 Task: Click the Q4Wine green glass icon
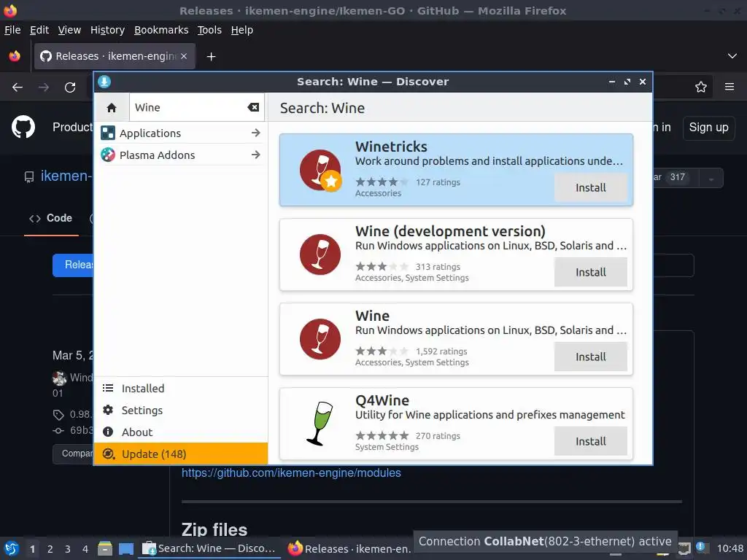(x=320, y=424)
